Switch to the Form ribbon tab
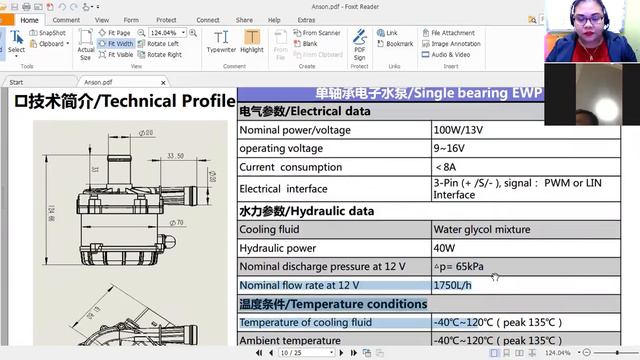The width and height of the screenshot is (640, 360). pyautogui.click(x=131, y=20)
